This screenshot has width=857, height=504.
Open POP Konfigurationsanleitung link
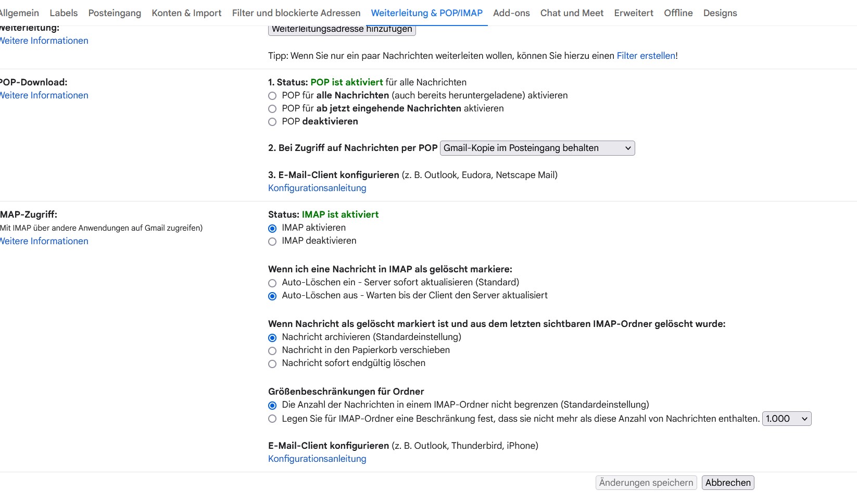click(x=317, y=188)
